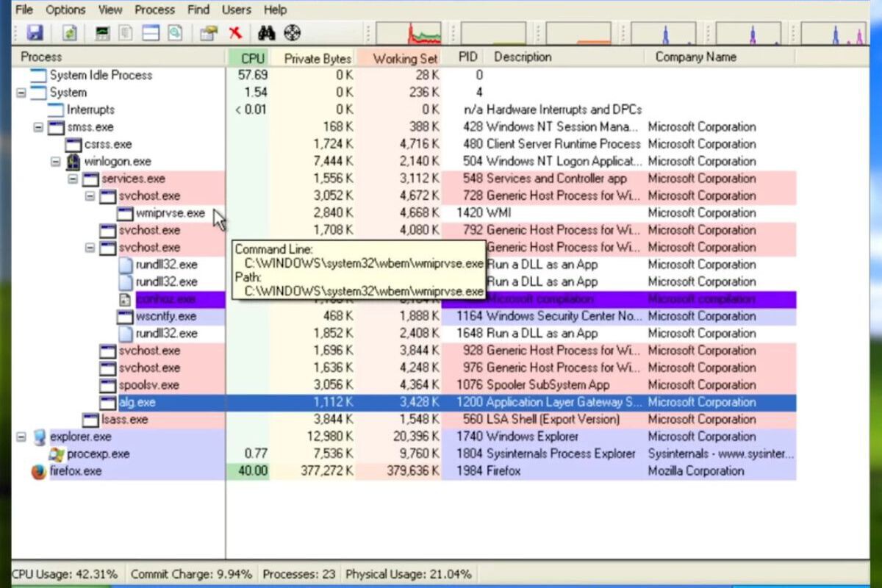This screenshot has height=588, width=882.
Task: Open the Options menu
Action: coord(65,10)
